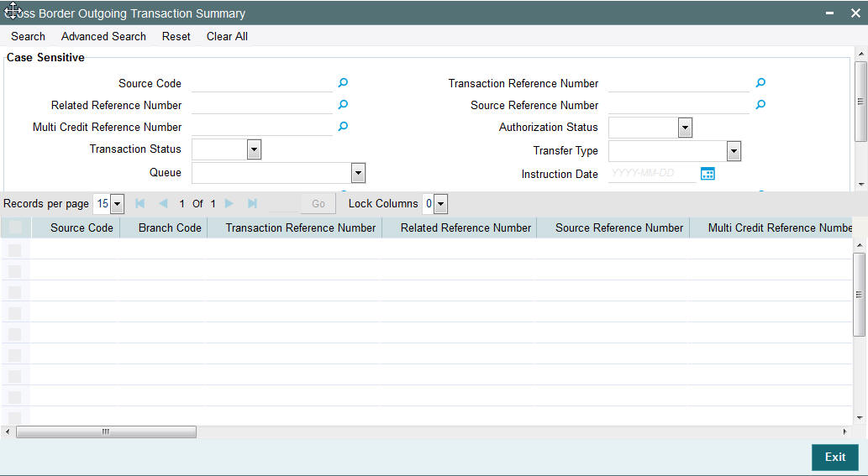Click the page number input beside Go
The image size is (868, 476).
[x=283, y=204]
